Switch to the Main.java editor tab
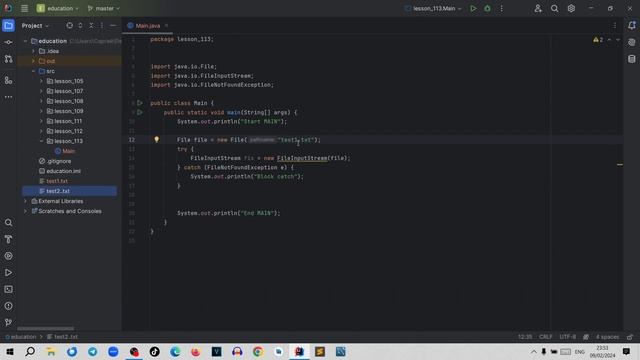 tap(147, 26)
